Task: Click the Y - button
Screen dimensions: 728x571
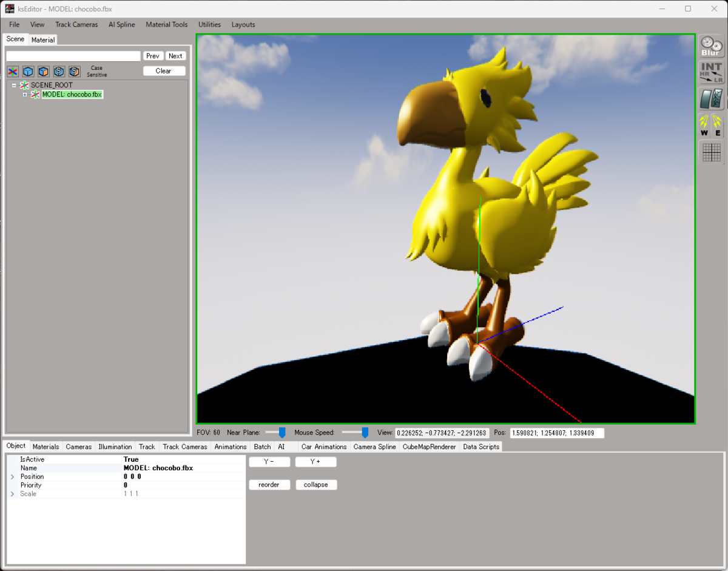Action: click(269, 462)
